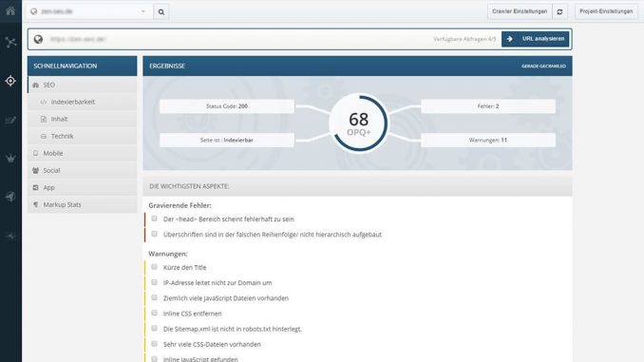
Task: Click the Warnungen heading above the checklist
Action: click(168, 254)
